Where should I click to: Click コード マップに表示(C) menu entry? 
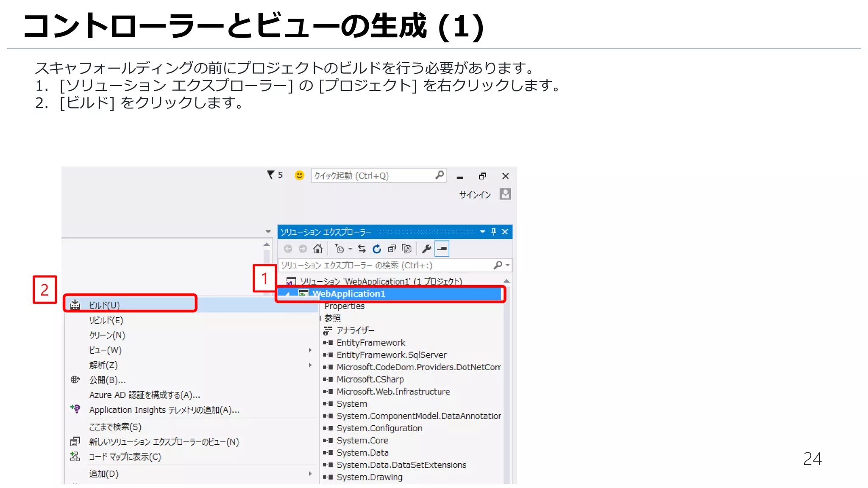pyautogui.click(x=125, y=457)
